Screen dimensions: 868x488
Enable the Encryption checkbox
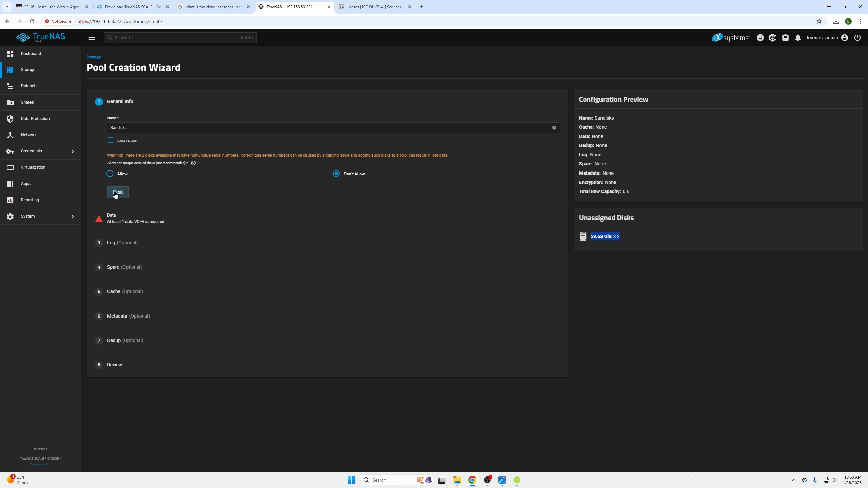tap(111, 140)
